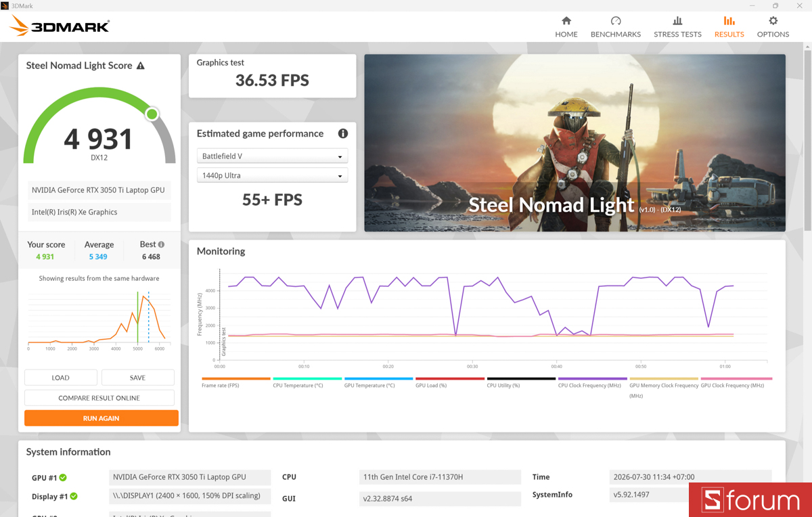
Task: Click the Monitoring heading
Action: click(221, 251)
